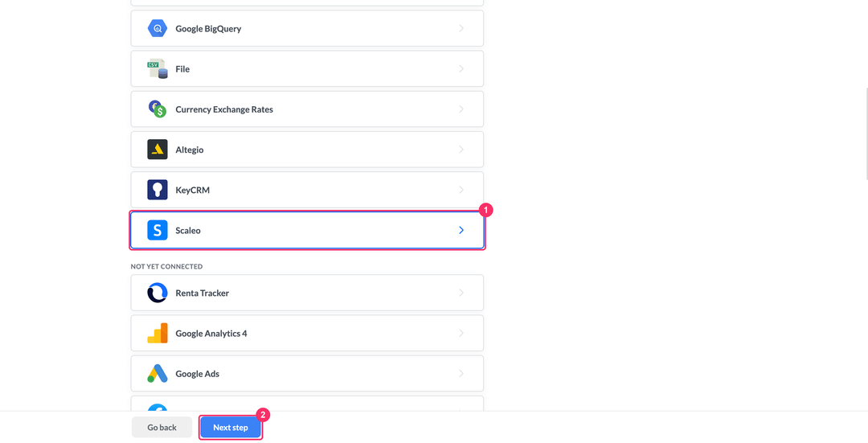Select the Currency Exchange Rates label
The image size is (868, 443).
tap(224, 109)
